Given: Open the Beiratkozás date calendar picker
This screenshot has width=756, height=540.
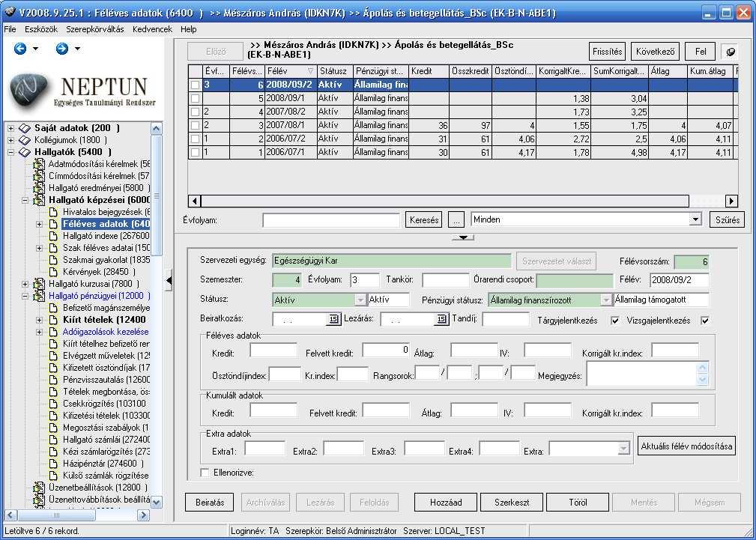Looking at the screenshot, I should tap(333, 319).
